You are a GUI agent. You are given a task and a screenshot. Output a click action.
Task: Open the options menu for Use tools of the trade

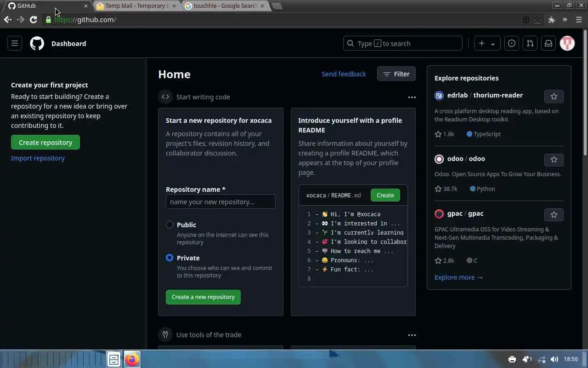[x=412, y=335]
